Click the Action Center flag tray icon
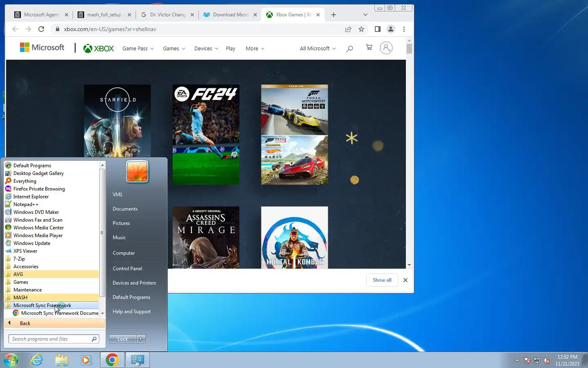The height and width of the screenshot is (368, 588). click(x=527, y=360)
